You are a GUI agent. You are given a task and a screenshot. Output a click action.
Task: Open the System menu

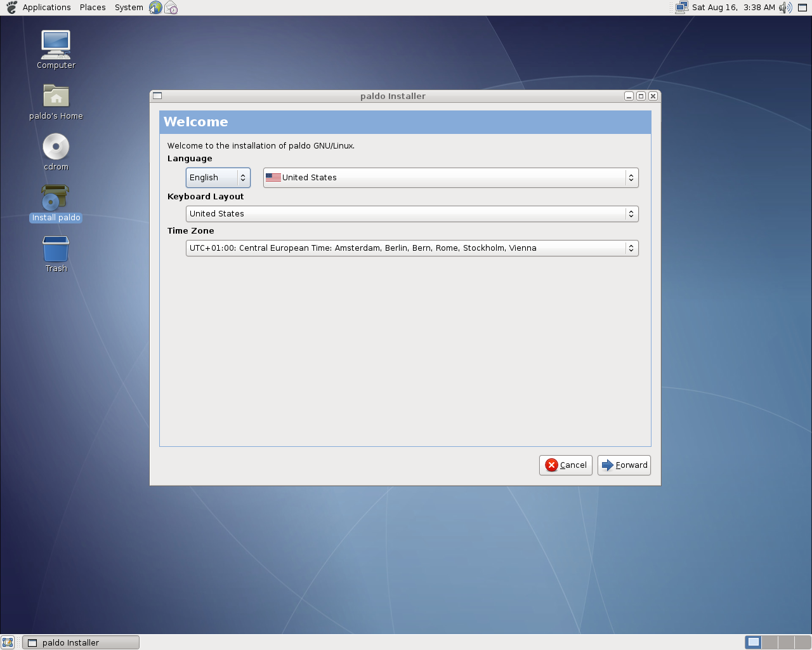point(129,8)
